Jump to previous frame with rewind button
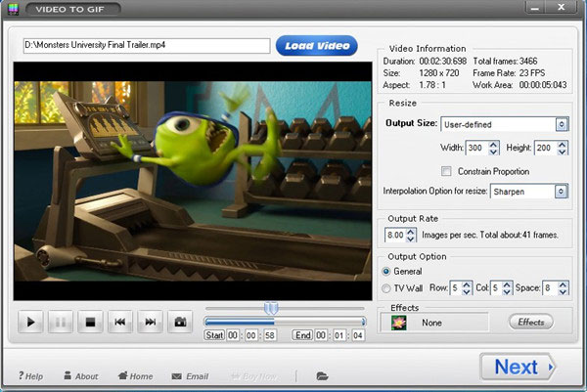This screenshot has width=587, height=392. click(120, 322)
